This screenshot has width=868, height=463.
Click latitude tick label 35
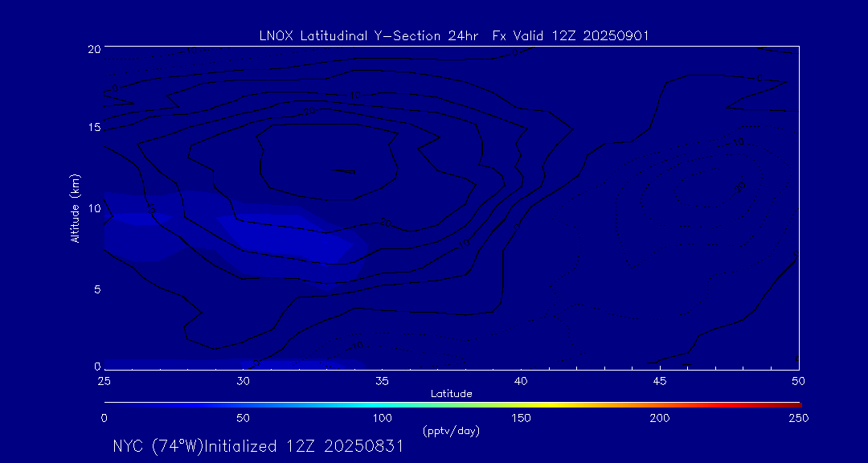(382, 380)
